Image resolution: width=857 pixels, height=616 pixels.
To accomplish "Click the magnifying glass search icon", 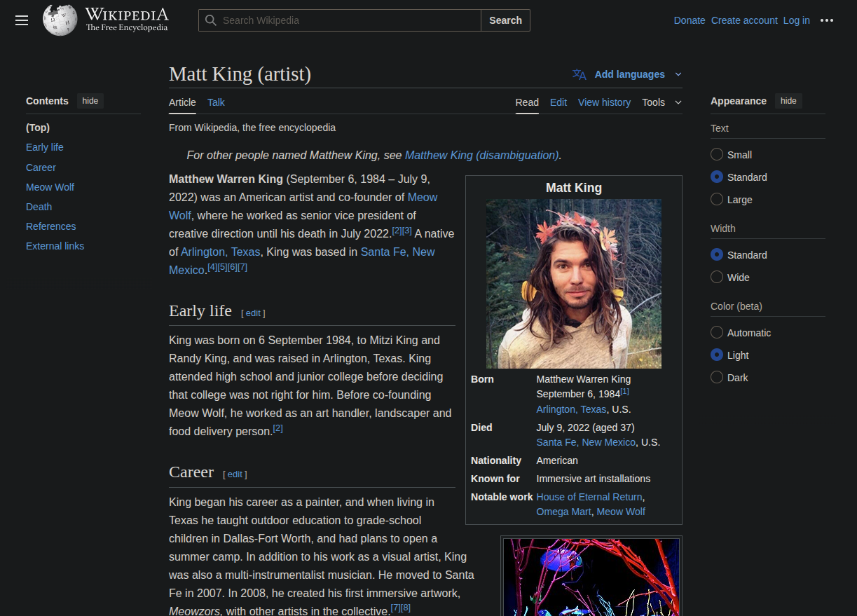I will coord(210,20).
